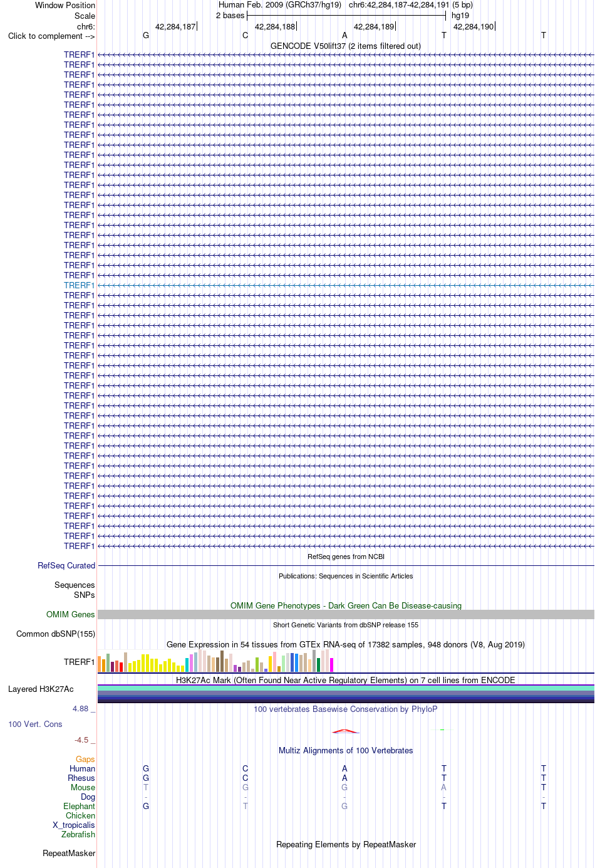Click 'RefSeq genes from NCBI' track title
This screenshot has height=868, width=595.
[346, 557]
